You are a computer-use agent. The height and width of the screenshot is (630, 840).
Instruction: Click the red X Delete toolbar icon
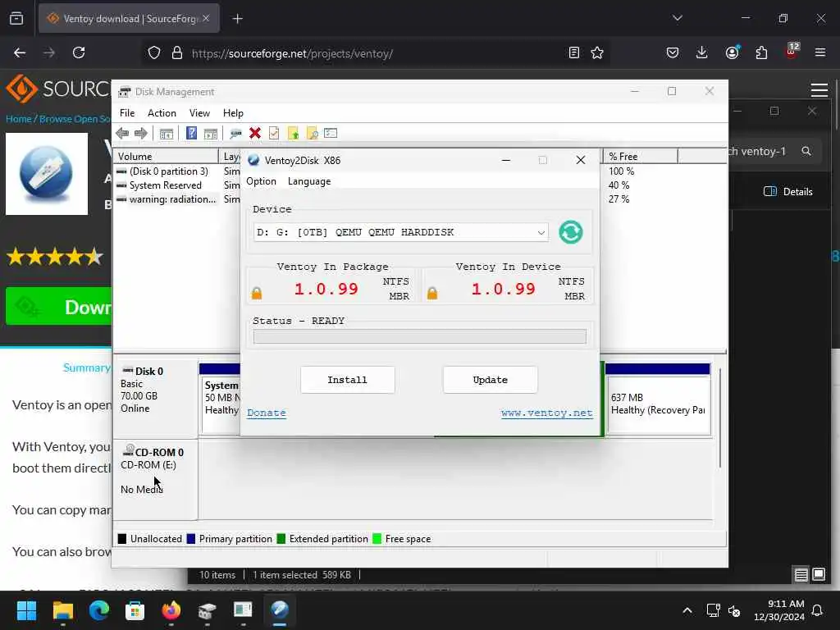[x=255, y=134]
